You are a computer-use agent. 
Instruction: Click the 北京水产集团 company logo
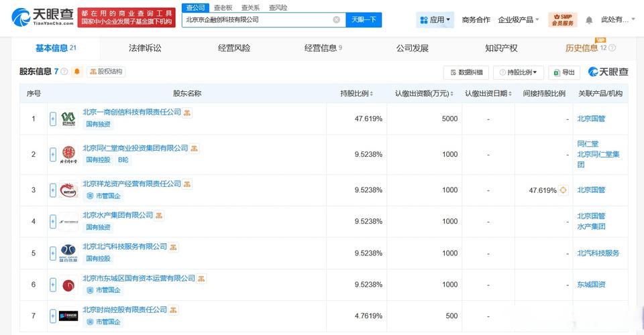coord(68,222)
